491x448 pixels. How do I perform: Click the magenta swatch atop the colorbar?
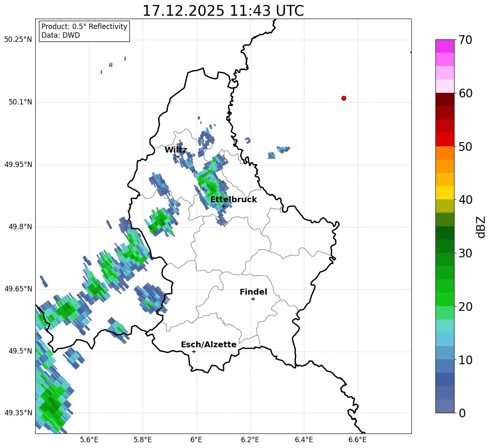[x=445, y=46]
